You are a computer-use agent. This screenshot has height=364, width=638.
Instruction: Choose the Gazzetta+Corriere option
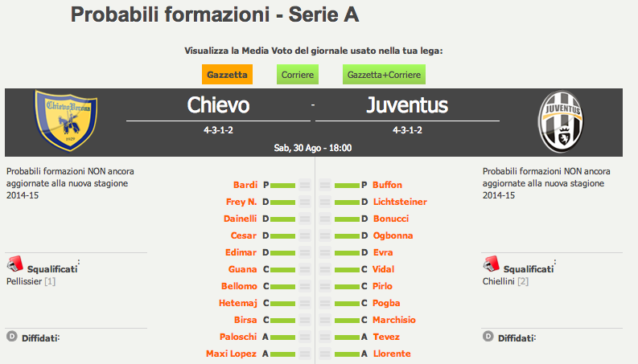point(384,75)
